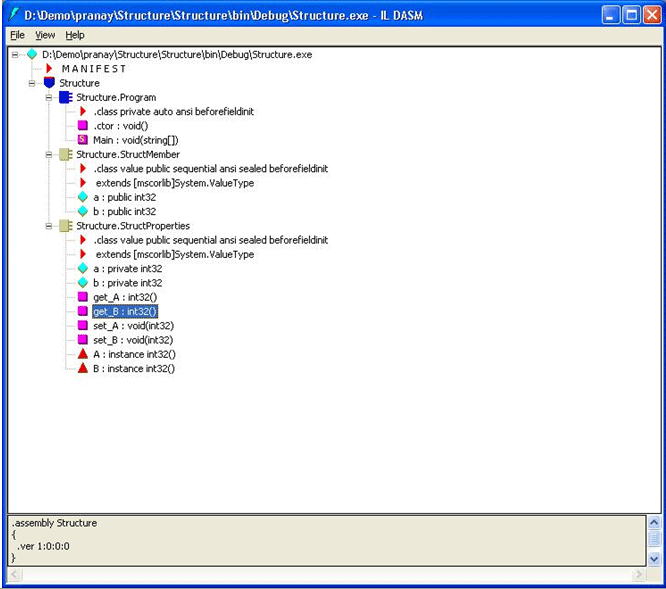Screen dimensions: 666x589
Task: Click the magenta method icon of .ctor
Action: click(83, 126)
